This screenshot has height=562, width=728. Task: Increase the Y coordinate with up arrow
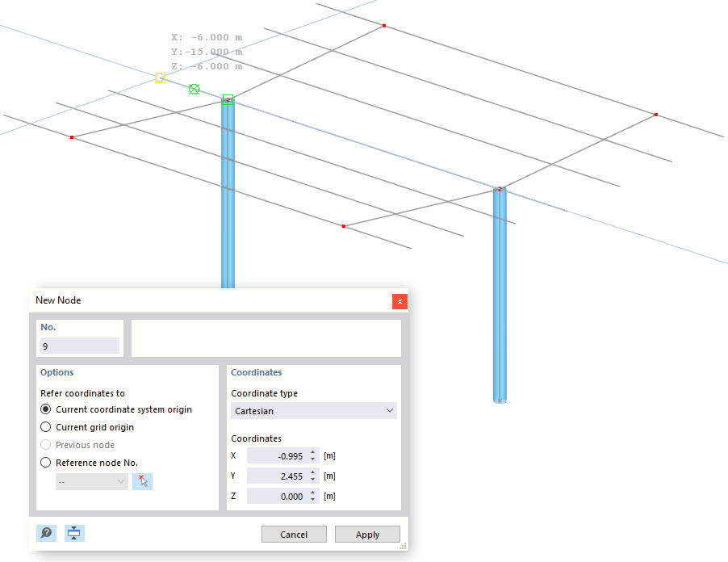313,472
